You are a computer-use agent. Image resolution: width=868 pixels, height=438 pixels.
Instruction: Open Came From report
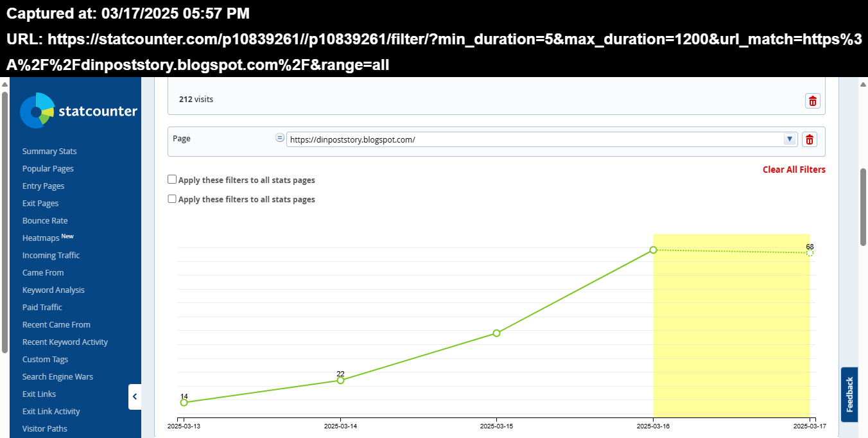43,273
